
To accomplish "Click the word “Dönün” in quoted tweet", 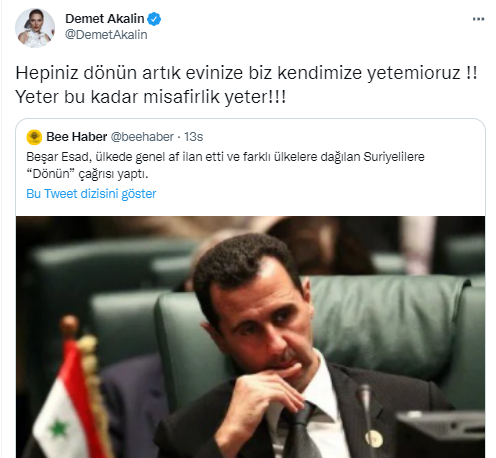I will [x=51, y=174].
